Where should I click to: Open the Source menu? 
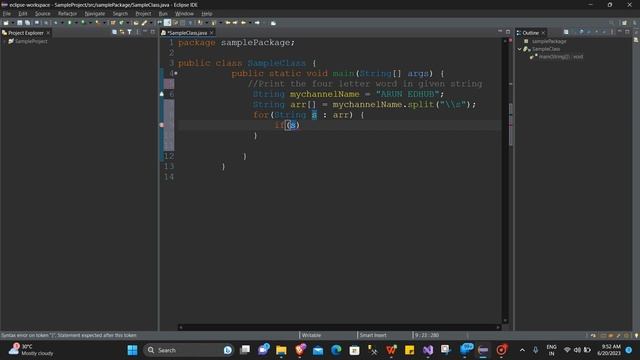point(42,13)
